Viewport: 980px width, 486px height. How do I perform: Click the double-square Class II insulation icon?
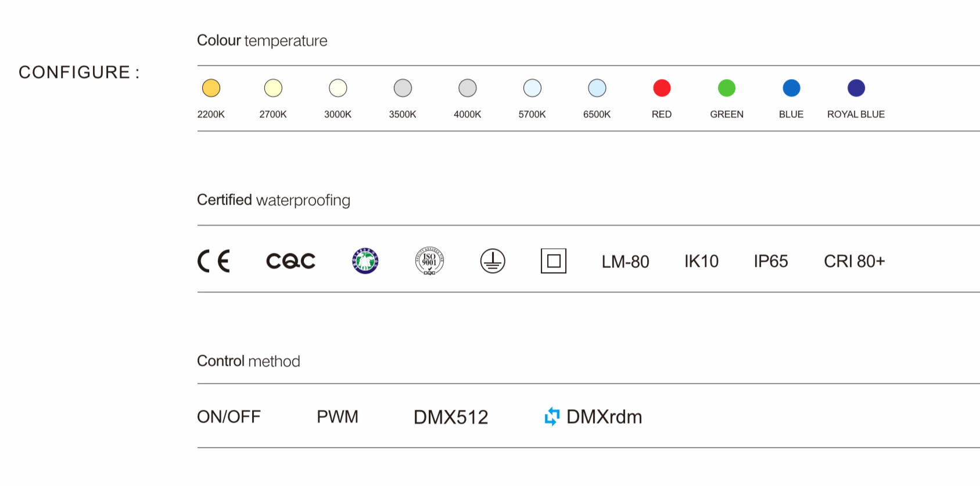tap(554, 261)
